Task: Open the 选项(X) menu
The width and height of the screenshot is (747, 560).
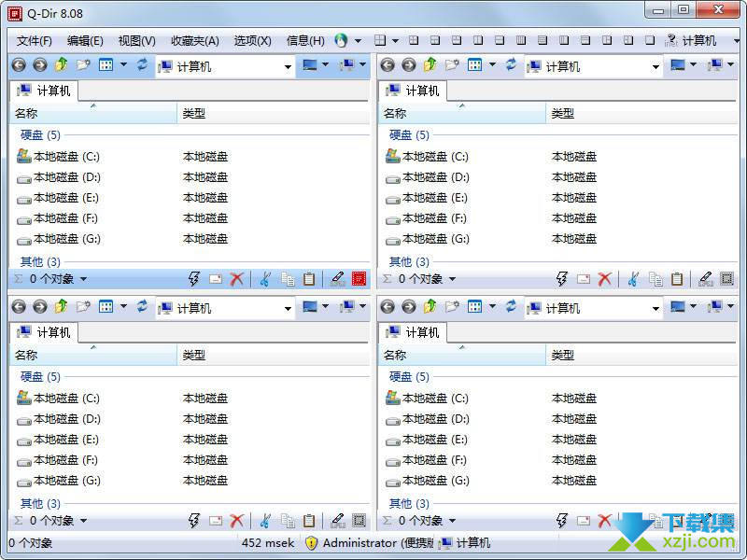Action: 252,41
